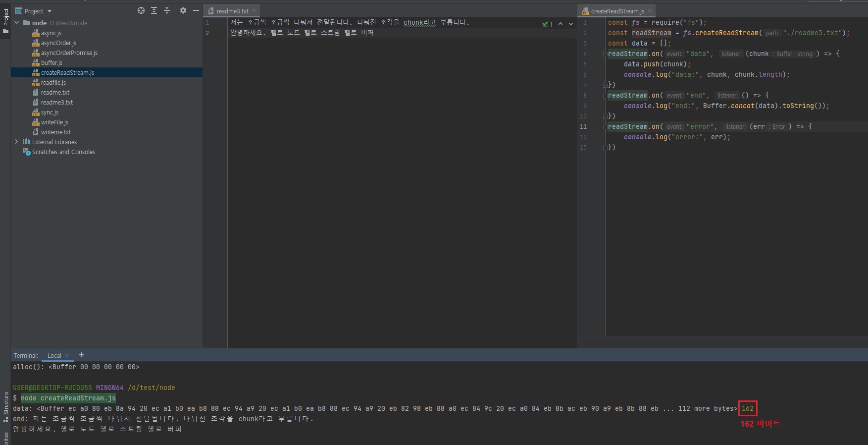This screenshot has height=445, width=868.
Task: Click the node createReadStream.js terminal command
Action: (x=68, y=398)
